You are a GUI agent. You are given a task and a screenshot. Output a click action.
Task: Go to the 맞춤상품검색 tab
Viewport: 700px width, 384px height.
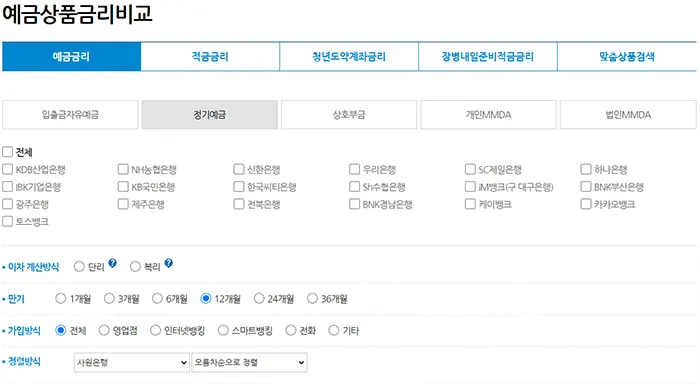(627, 57)
